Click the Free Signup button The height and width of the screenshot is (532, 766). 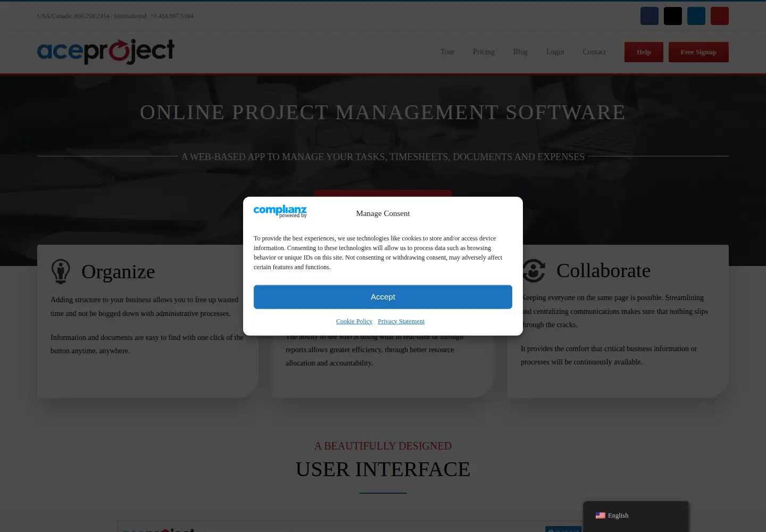click(x=698, y=52)
